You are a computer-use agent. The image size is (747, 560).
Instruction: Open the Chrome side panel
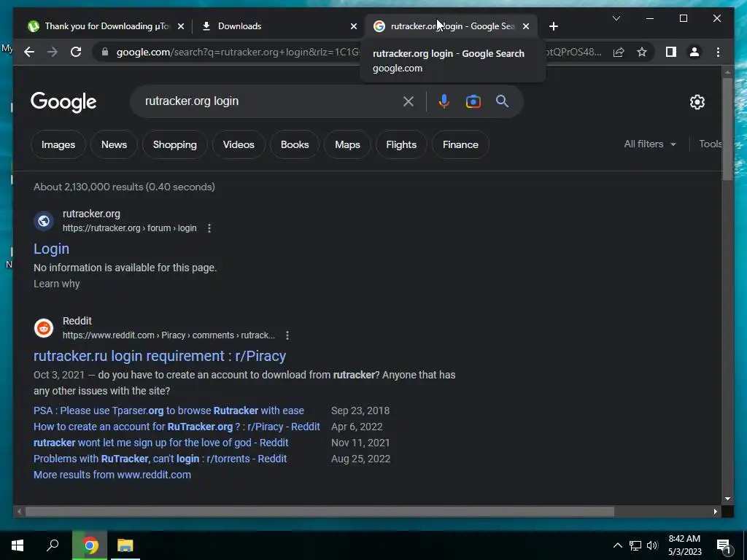671,52
